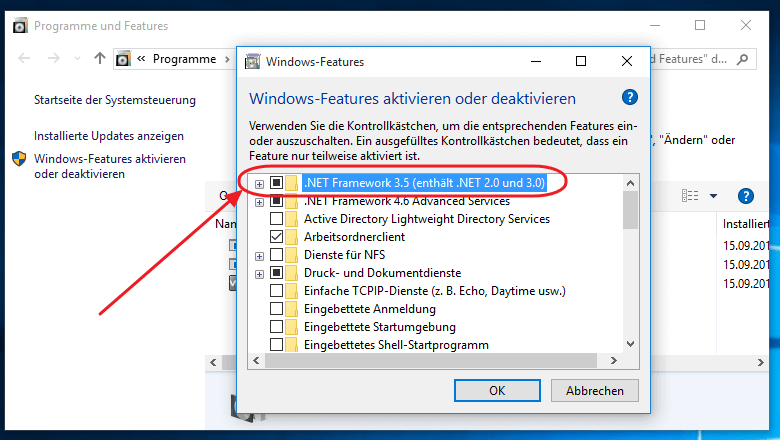Open Installierte Updates anzeigen link
The height and width of the screenshot is (440, 780).
click(x=109, y=136)
